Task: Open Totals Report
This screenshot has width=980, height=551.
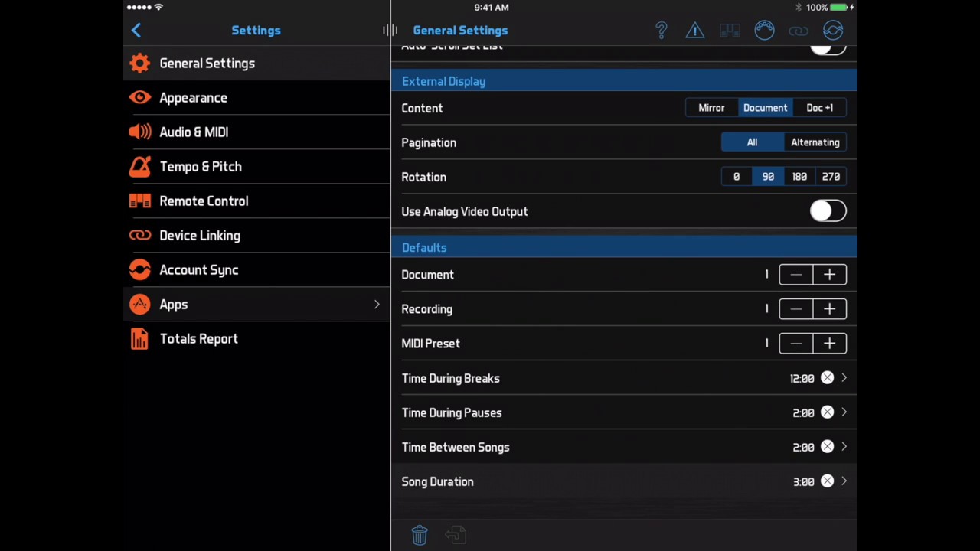Action: pyautogui.click(x=256, y=339)
